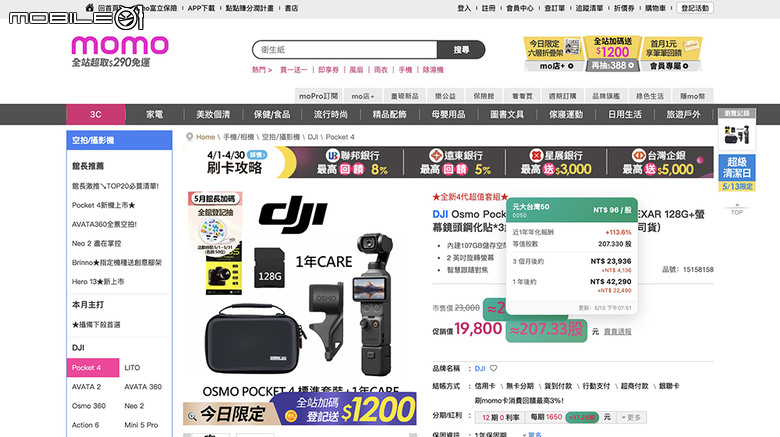The width and height of the screenshot is (780, 437).
Task: Click the ≈207.33股 green badge
Action: (x=546, y=329)
